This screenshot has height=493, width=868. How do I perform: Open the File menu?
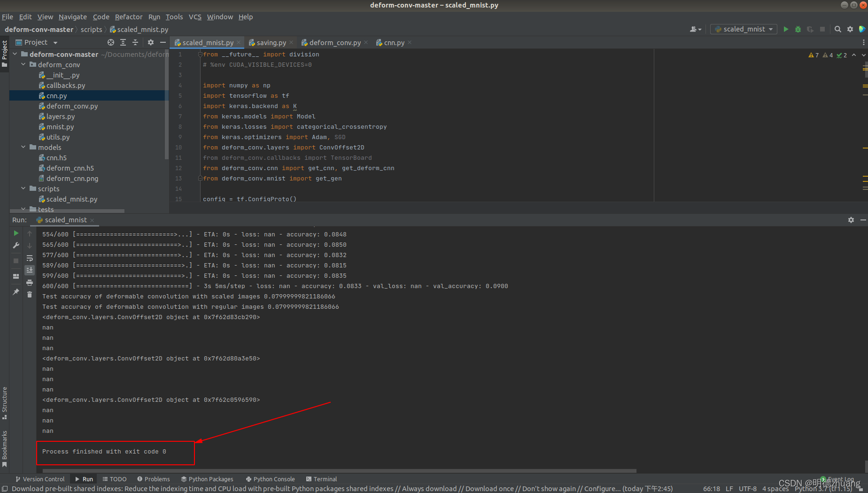[8, 17]
